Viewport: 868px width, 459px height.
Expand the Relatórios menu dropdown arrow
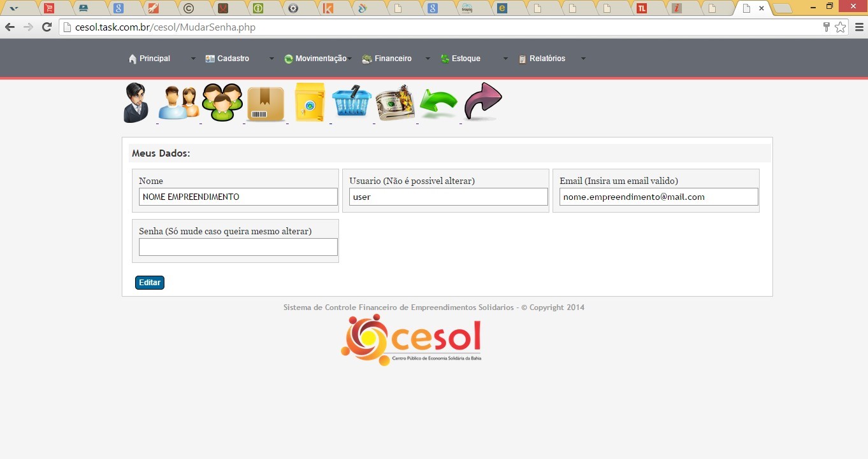tap(582, 59)
